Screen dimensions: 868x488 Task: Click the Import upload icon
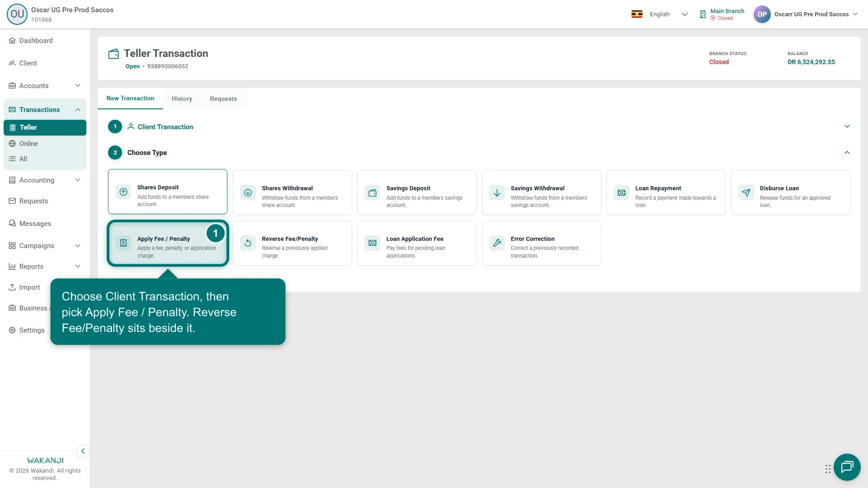pyautogui.click(x=12, y=287)
